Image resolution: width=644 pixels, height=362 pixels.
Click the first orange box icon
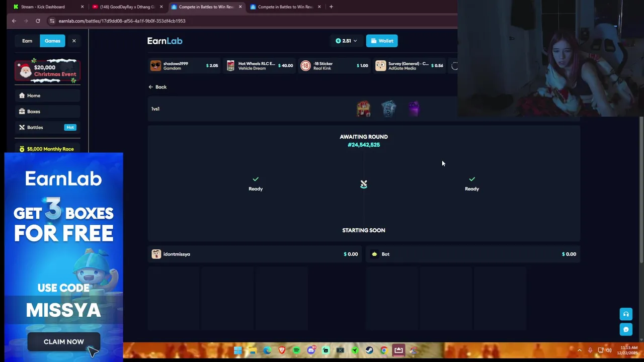[x=363, y=109]
